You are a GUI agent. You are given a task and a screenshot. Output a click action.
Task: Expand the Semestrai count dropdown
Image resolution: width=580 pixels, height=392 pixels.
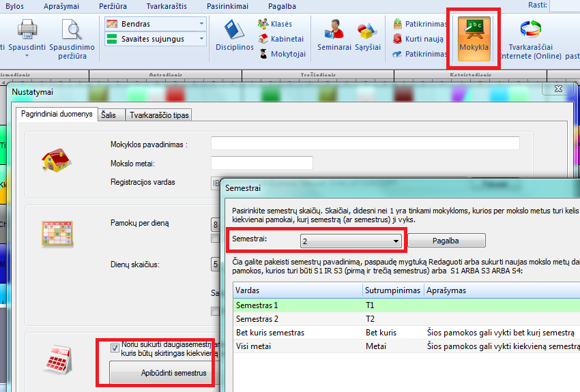(395, 241)
